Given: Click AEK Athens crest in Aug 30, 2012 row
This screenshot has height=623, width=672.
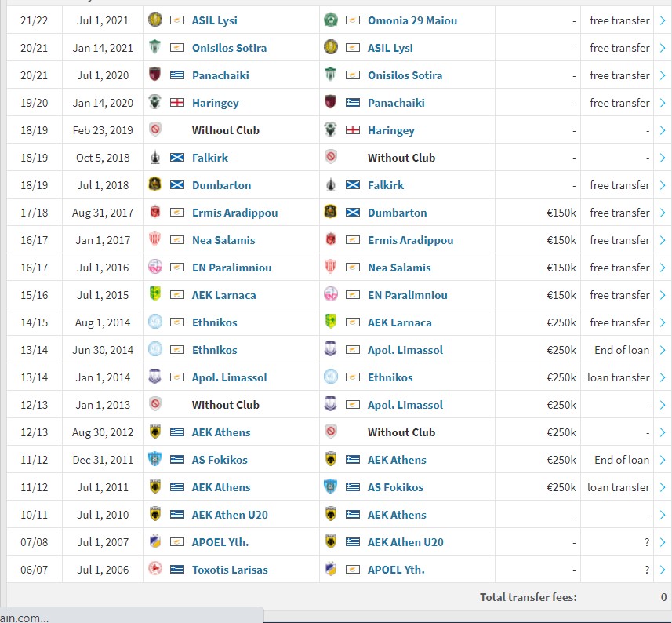Looking at the screenshot, I should tap(154, 432).
